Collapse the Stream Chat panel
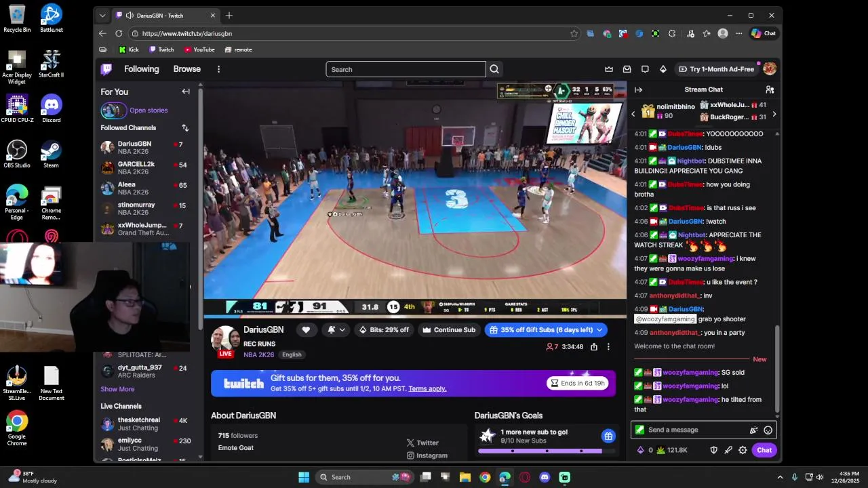The width and height of the screenshot is (868, 488). pos(638,89)
